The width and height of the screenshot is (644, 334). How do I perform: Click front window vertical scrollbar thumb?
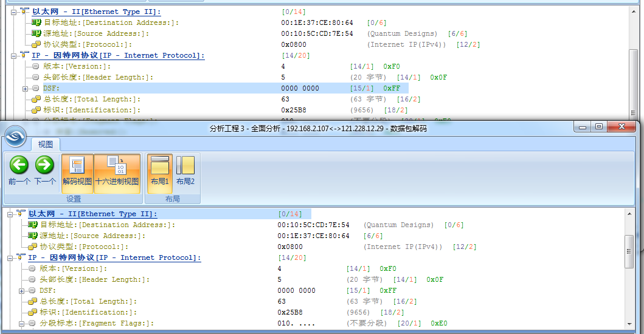click(x=629, y=251)
